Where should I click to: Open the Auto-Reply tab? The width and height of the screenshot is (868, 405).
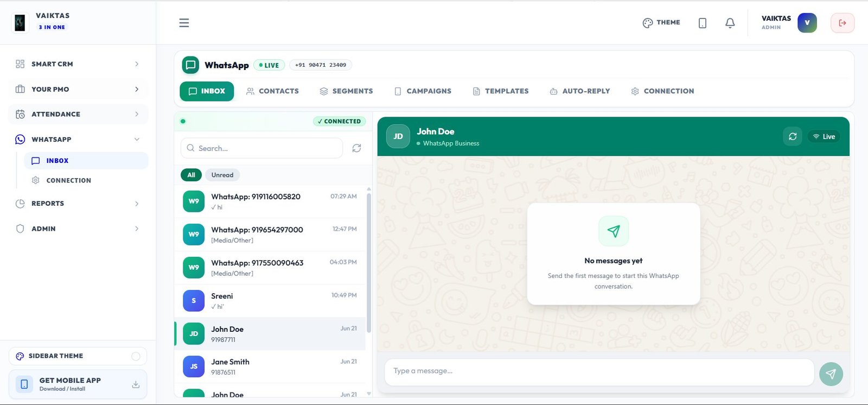[x=579, y=91]
